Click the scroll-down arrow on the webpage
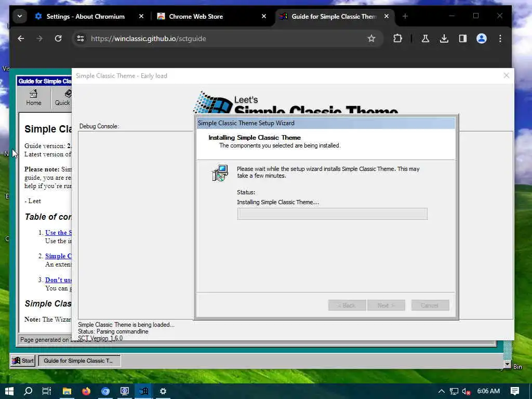The height and width of the screenshot is (399, 532). 507,364
